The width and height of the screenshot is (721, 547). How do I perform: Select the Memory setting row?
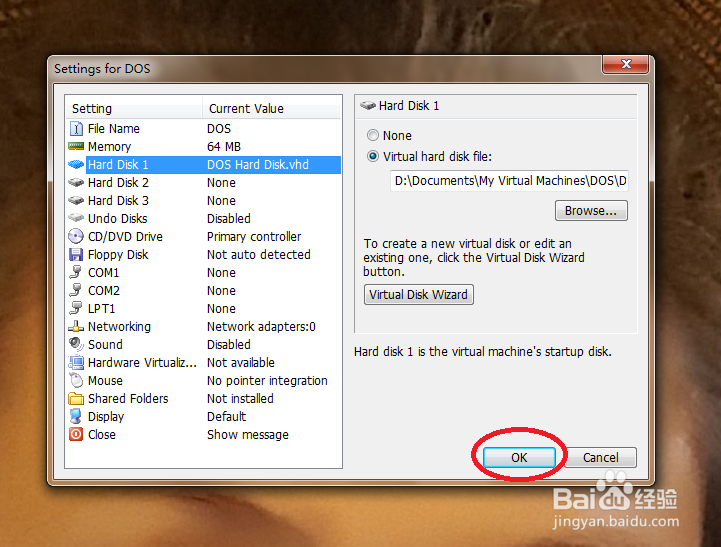click(x=204, y=147)
